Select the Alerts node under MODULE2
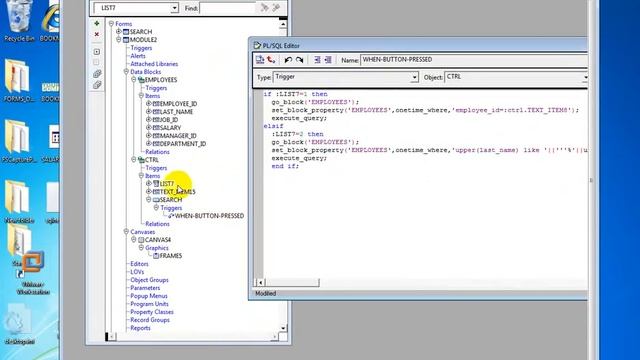The image size is (640, 360). (x=138, y=56)
